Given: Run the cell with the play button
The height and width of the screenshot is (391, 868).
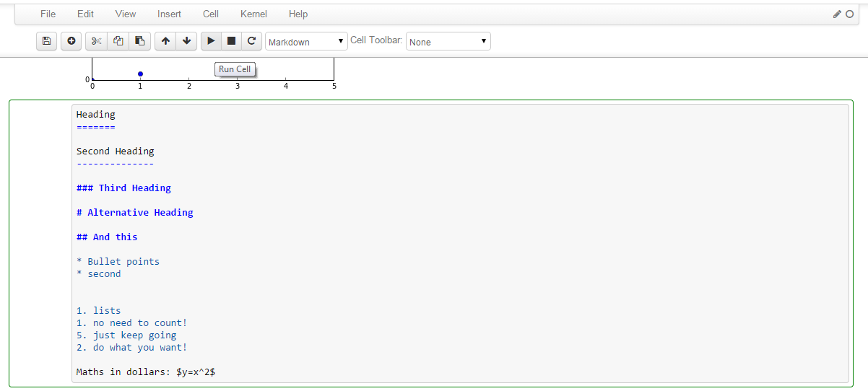Looking at the screenshot, I should 211,41.
